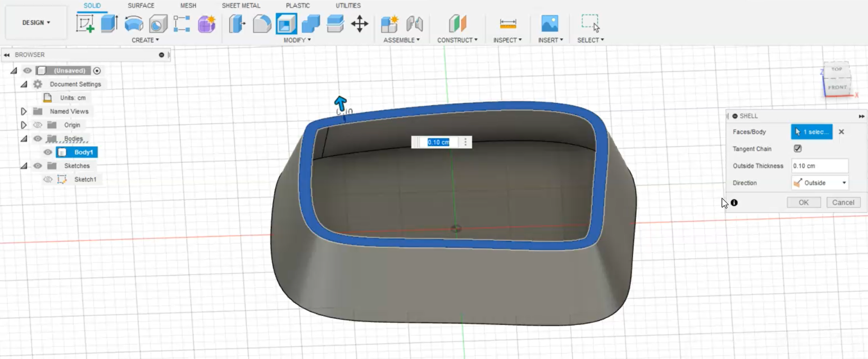Collapse the Sketches tree node
The width and height of the screenshot is (868, 359).
pos(24,166)
